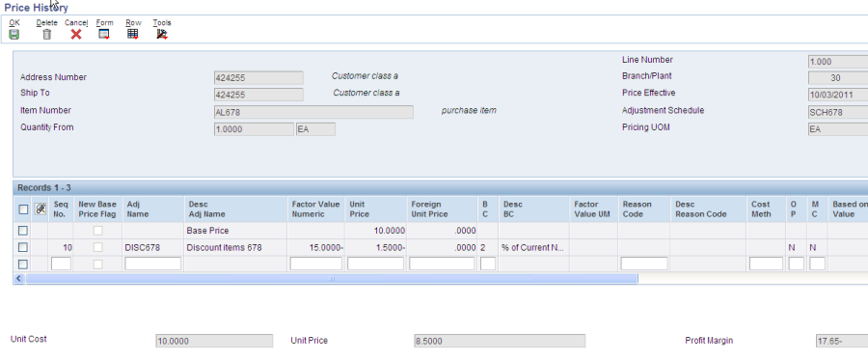
Task: Click the OK text label
Action: point(14,23)
